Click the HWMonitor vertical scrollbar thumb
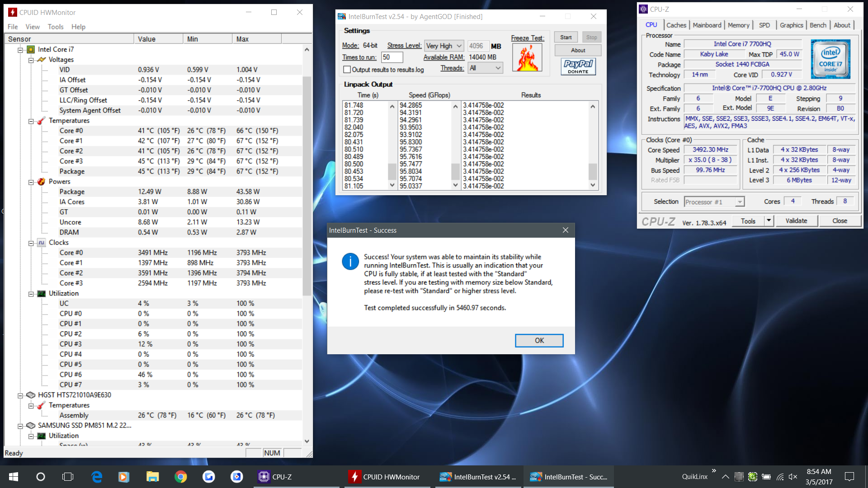 (307, 185)
